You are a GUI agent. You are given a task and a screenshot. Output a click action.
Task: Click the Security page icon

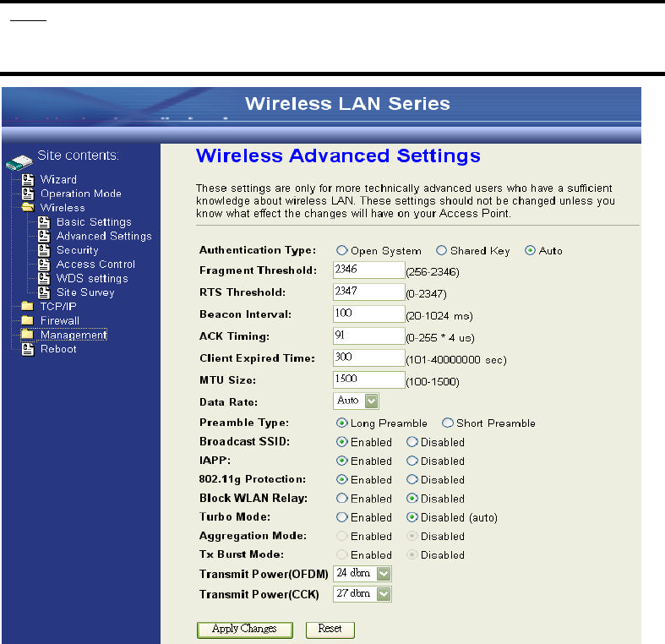pos(44,250)
